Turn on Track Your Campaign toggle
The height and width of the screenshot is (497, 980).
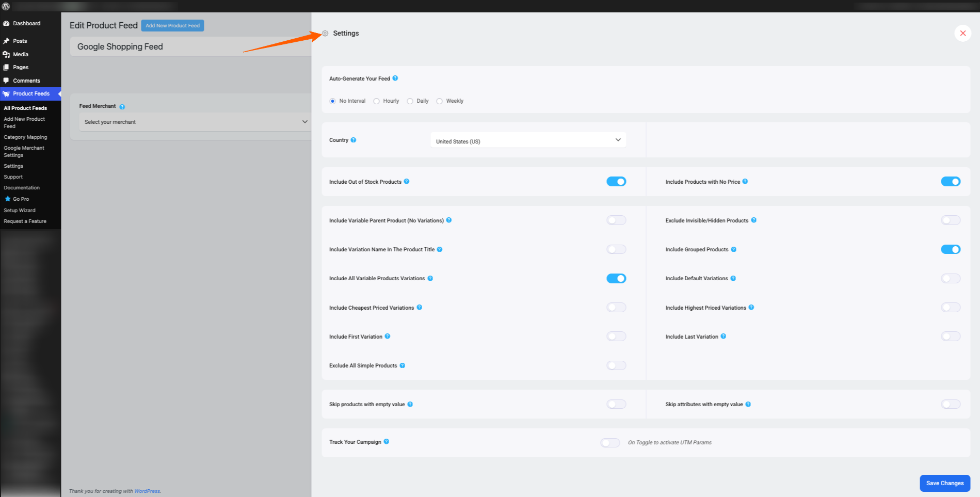click(610, 443)
